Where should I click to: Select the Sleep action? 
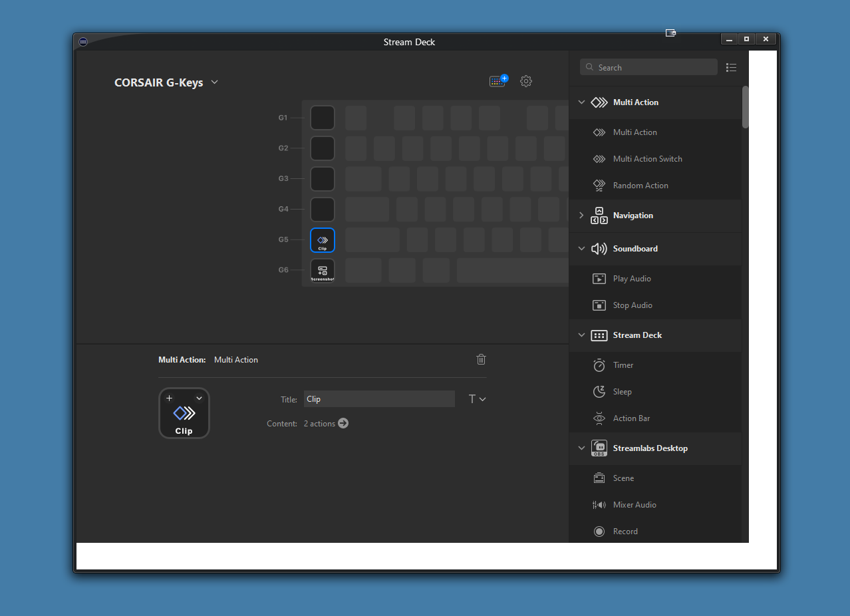[621, 391]
